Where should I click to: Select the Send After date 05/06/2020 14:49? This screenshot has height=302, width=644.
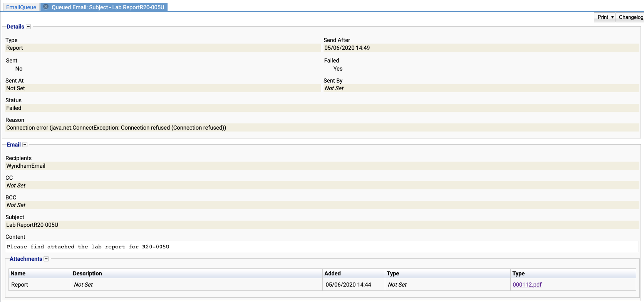pyautogui.click(x=481, y=48)
